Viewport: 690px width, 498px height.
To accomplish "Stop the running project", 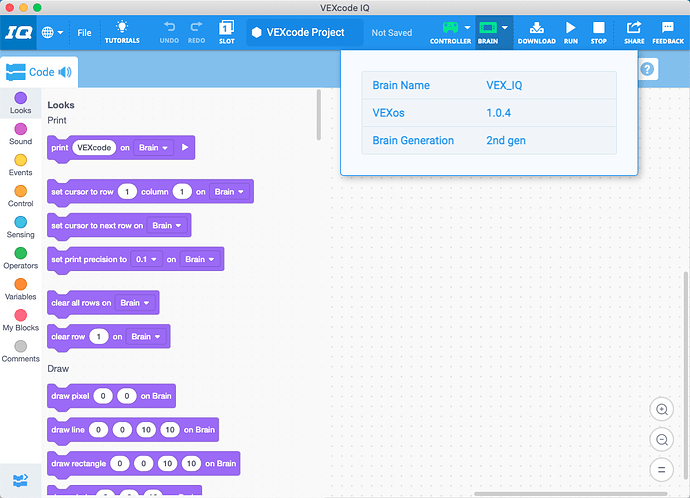I will coord(598,32).
